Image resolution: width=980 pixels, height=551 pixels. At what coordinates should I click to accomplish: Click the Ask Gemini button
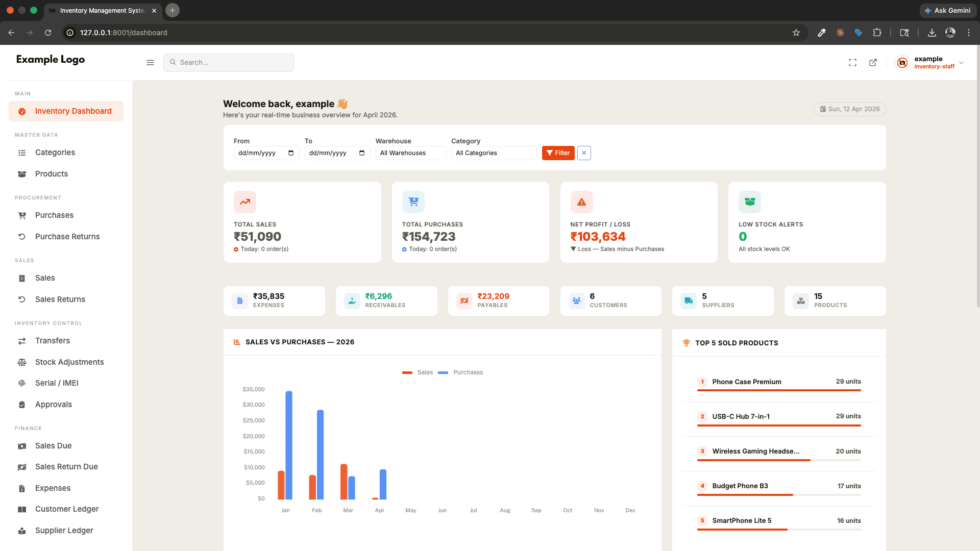pyautogui.click(x=947, y=10)
